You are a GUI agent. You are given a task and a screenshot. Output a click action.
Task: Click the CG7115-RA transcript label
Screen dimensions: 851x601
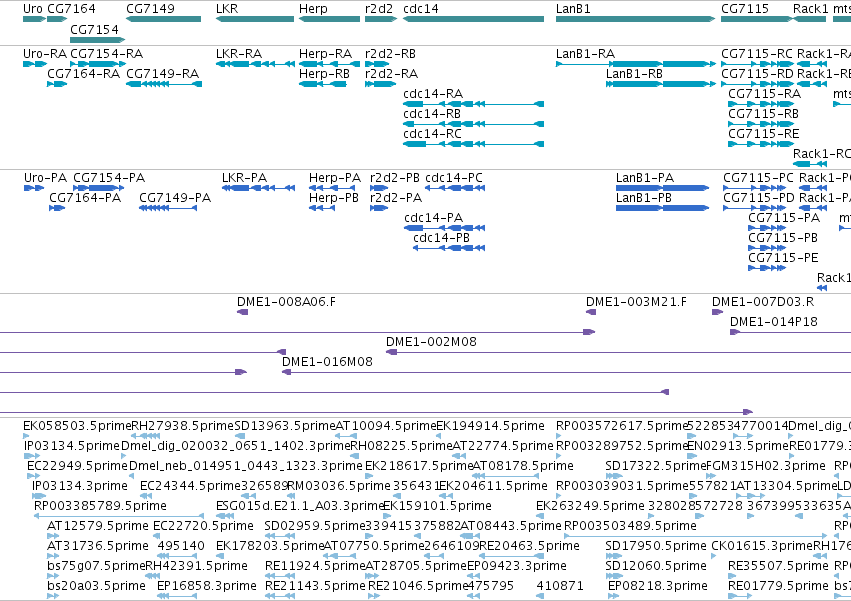[765, 94]
